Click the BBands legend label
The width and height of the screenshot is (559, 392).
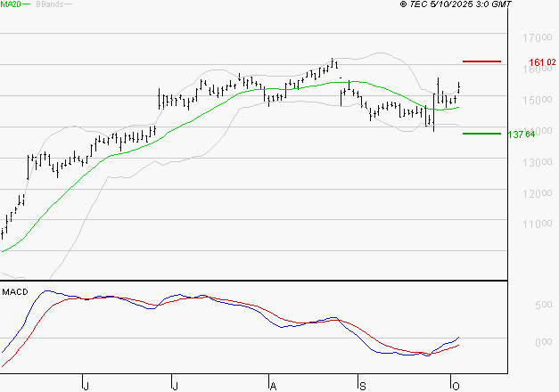tap(50, 4)
